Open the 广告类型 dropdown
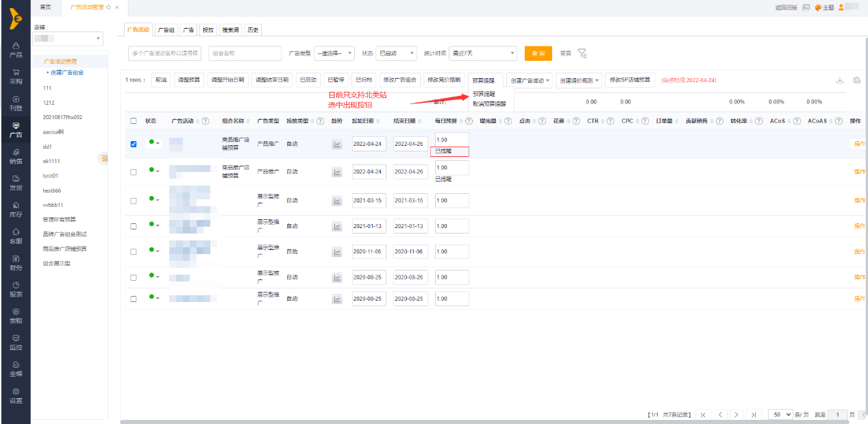 pyautogui.click(x=334, y=53)
